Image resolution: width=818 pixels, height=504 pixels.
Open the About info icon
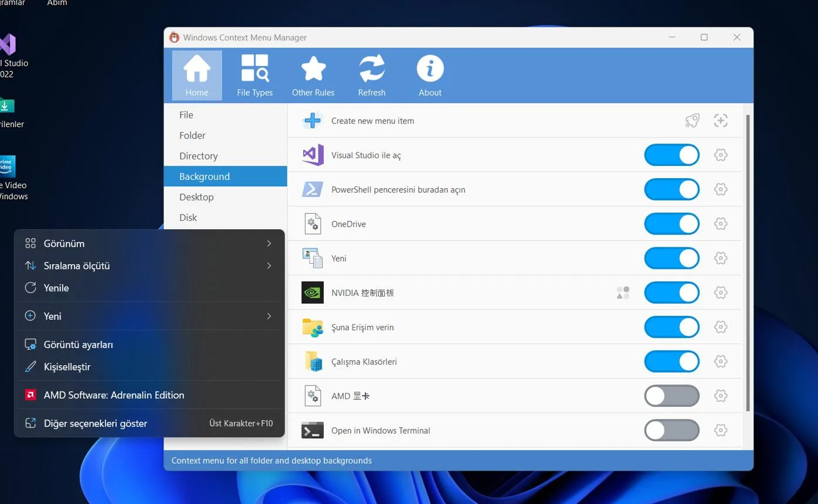point(430,69)
